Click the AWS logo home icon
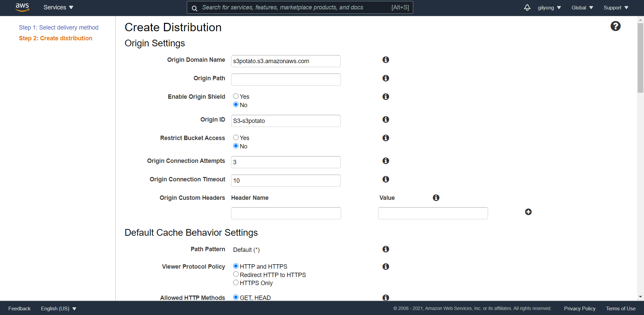The height and width of the screenshot is (315, 644). click(x=22, y=7)
